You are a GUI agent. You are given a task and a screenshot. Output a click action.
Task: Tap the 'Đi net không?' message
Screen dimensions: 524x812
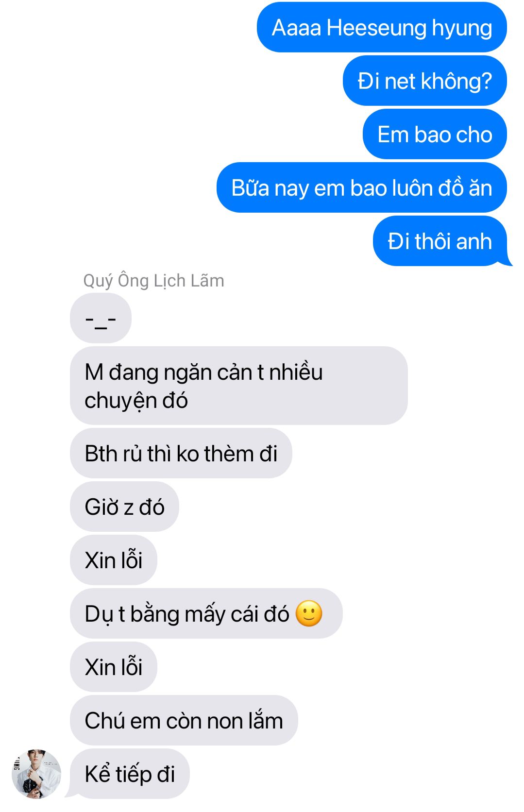pos(425,81)
